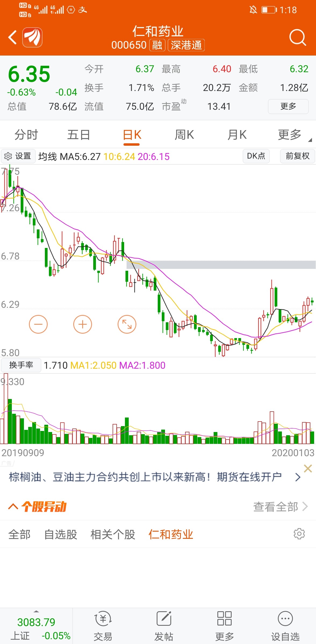Select the 全部 filter tab
This screenshot has width=316, height=644.
coord(19,534)
